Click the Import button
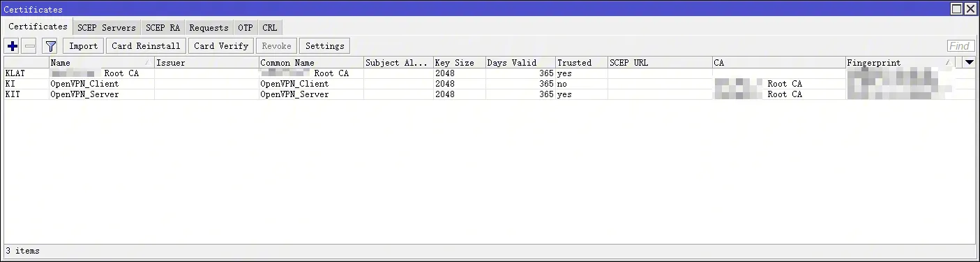 [84, 46]
